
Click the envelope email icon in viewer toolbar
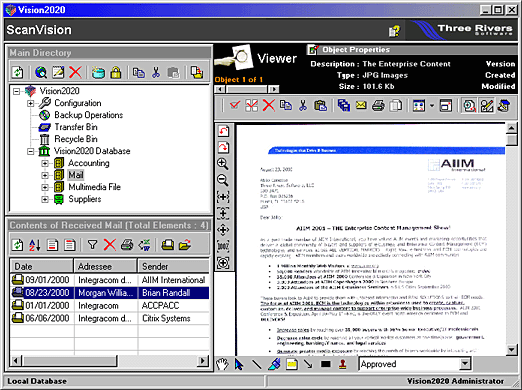(x=361, y=106)
